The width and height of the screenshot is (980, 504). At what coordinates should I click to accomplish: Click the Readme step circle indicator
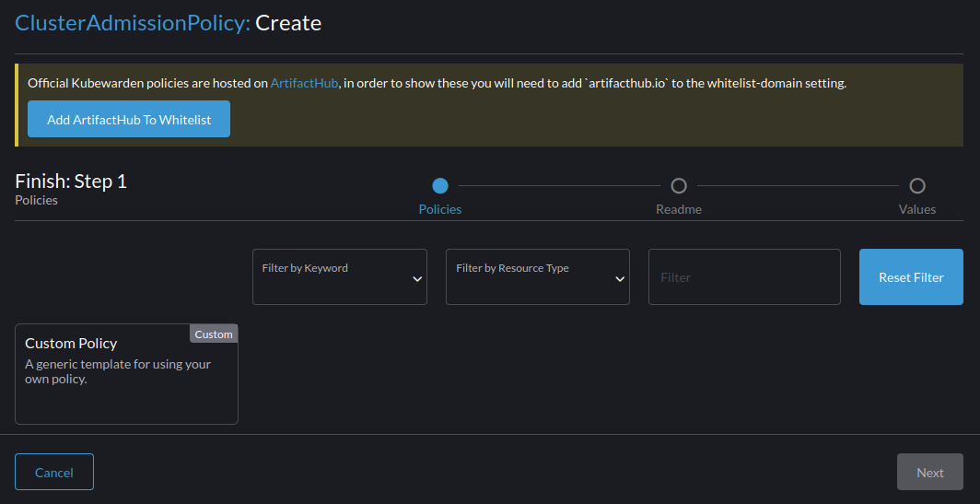[x=679, y=186]
